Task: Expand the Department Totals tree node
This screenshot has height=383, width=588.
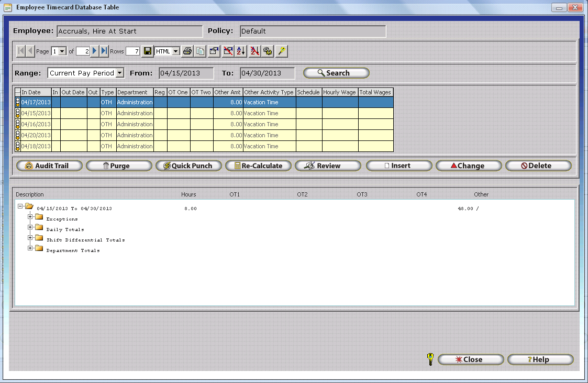Action: tap(31, 250)
